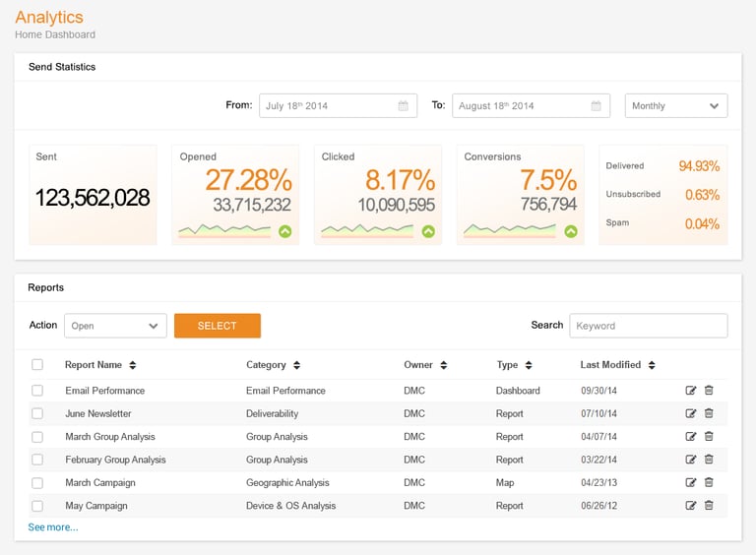Click the Sent total 123,562,028

(93, 198)
